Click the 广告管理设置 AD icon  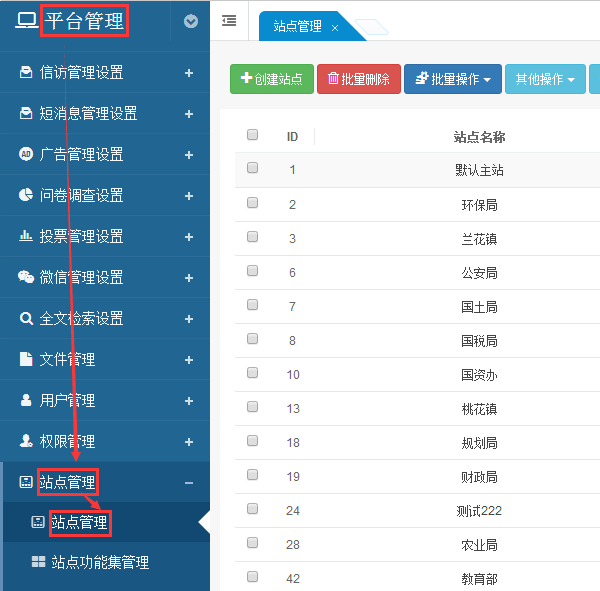tap(26, 154)
